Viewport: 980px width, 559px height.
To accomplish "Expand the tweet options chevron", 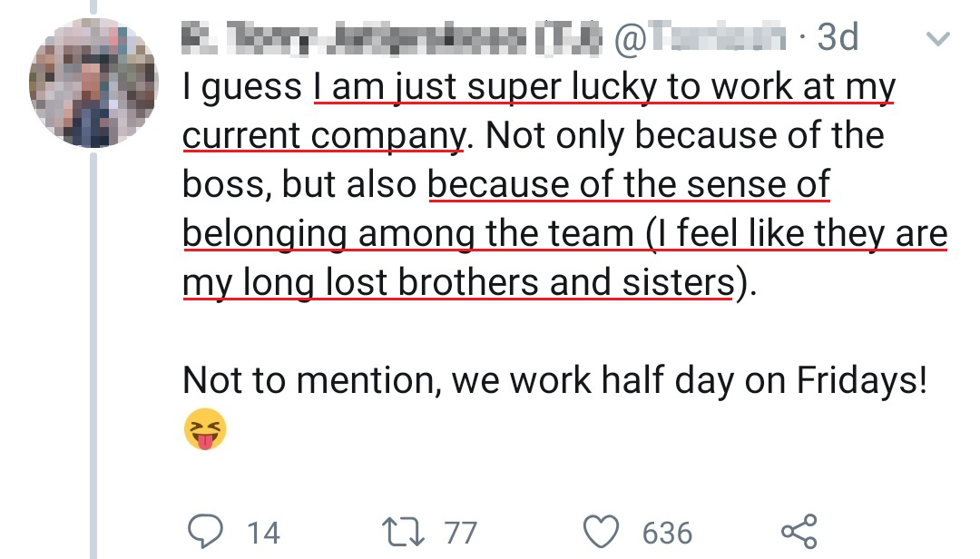I will 939,39.
